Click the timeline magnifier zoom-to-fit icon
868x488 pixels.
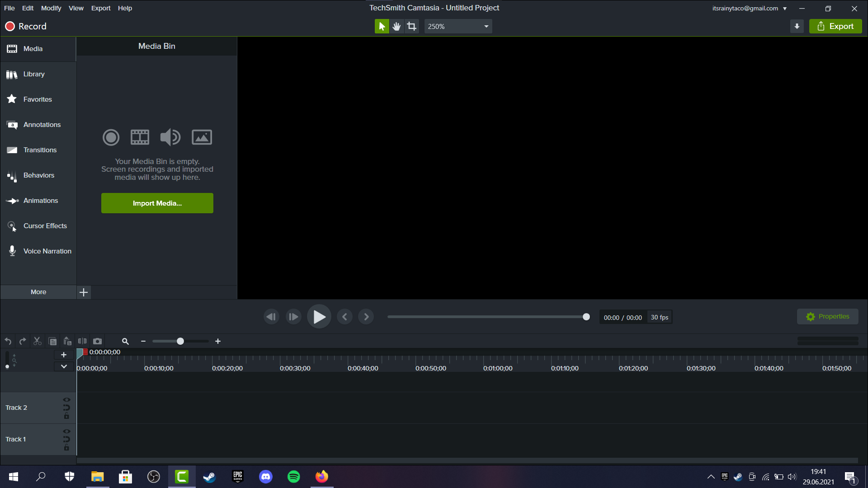tap(125, 341)
